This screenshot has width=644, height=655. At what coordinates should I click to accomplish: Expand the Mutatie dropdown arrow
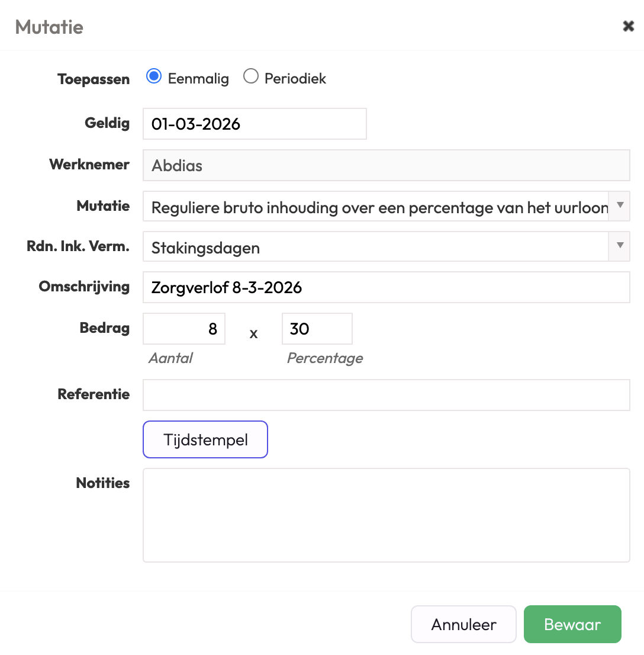(619, 206)
